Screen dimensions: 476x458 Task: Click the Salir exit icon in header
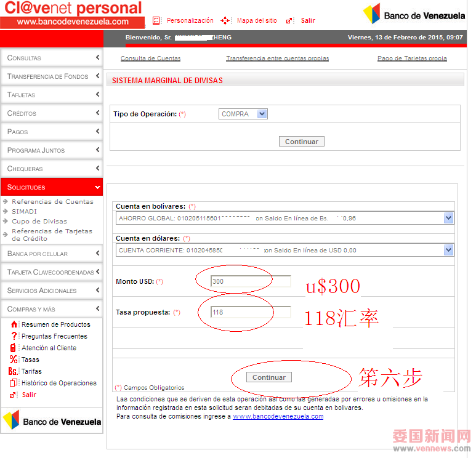(x=289, y=21)
